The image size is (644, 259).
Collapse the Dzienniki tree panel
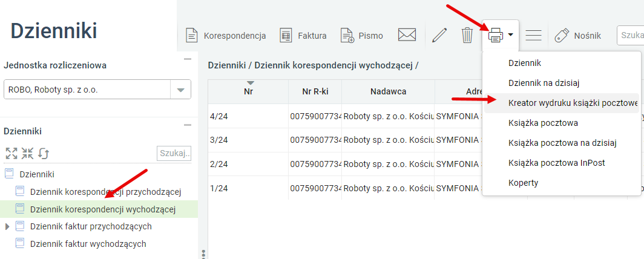pos(188,125)
